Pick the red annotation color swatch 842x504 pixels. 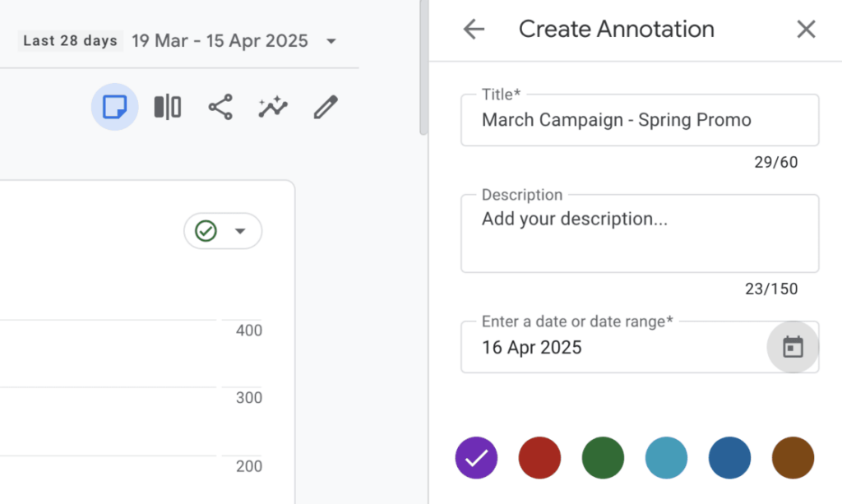tap(539, 458)
